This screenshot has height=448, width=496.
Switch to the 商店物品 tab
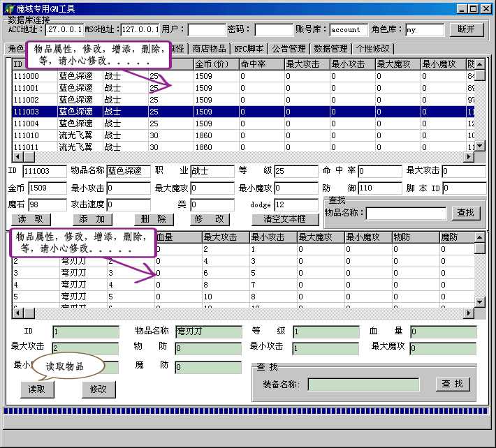point(209,49)
